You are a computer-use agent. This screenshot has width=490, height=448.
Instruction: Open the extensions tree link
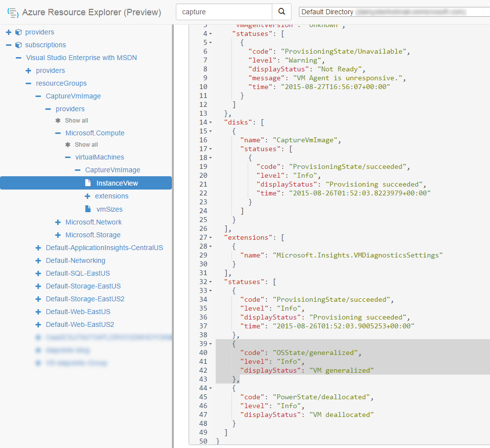pyautogui.click(x=112, y=196)
